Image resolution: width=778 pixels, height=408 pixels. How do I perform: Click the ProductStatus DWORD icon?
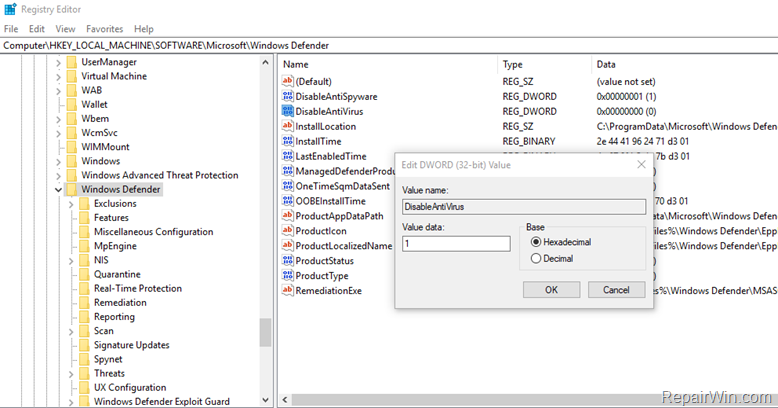click(287, 261)
